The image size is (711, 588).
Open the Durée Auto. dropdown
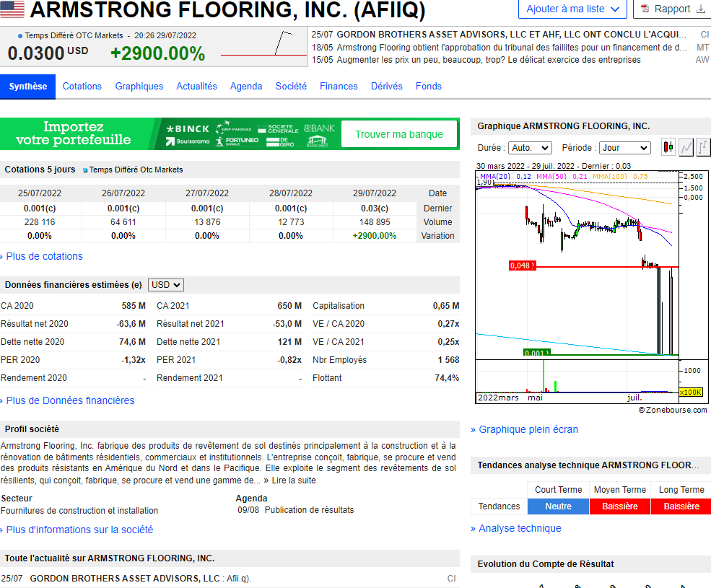coord(530,148)
